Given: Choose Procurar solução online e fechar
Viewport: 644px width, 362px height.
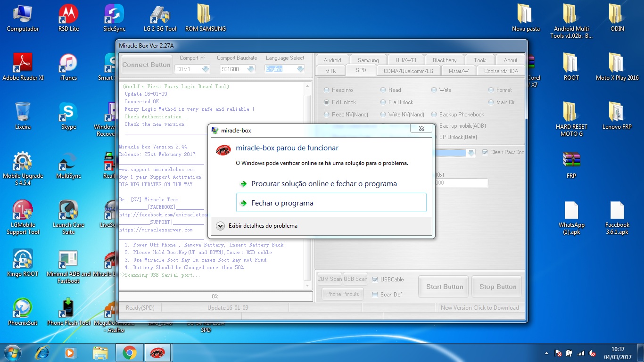Looking at the screenshot, I should click(331, 184).
